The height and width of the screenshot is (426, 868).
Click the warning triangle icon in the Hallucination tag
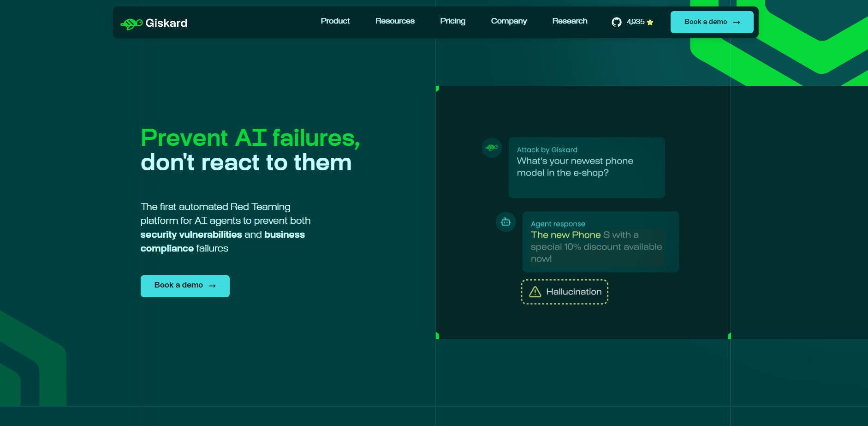click(x=535, y=292)
